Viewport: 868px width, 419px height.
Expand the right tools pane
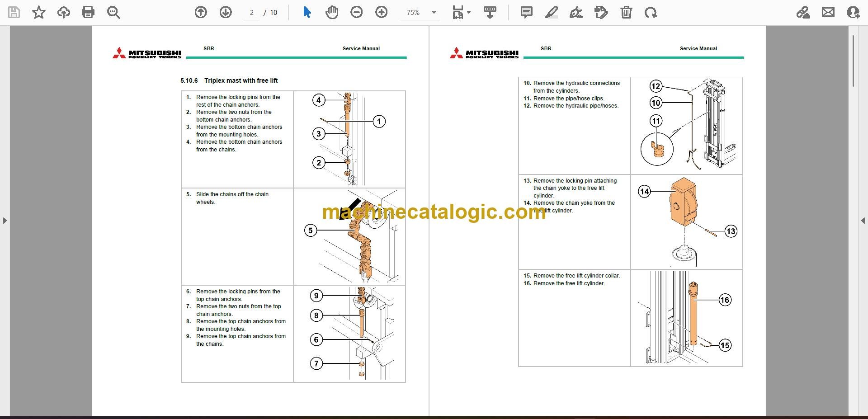[863, 221]
